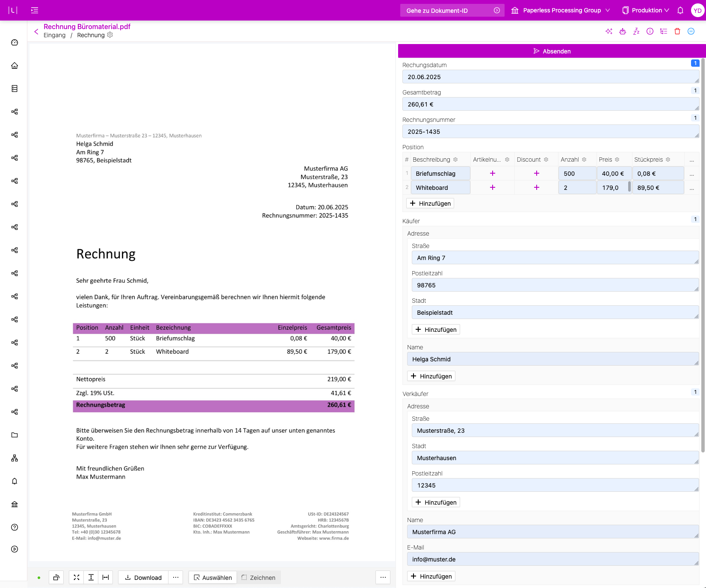Open the hierarchy org-chart icon in sidebar

click(15, 458)
